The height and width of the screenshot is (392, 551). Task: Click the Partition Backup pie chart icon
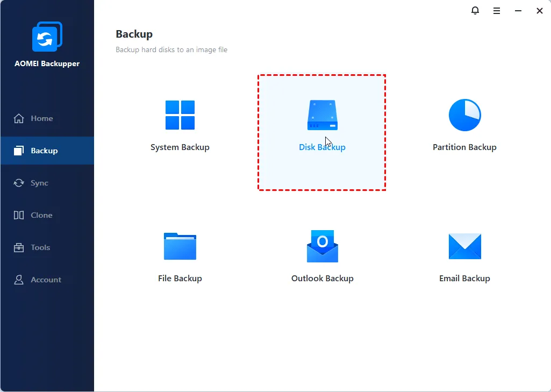coord(464,115)
